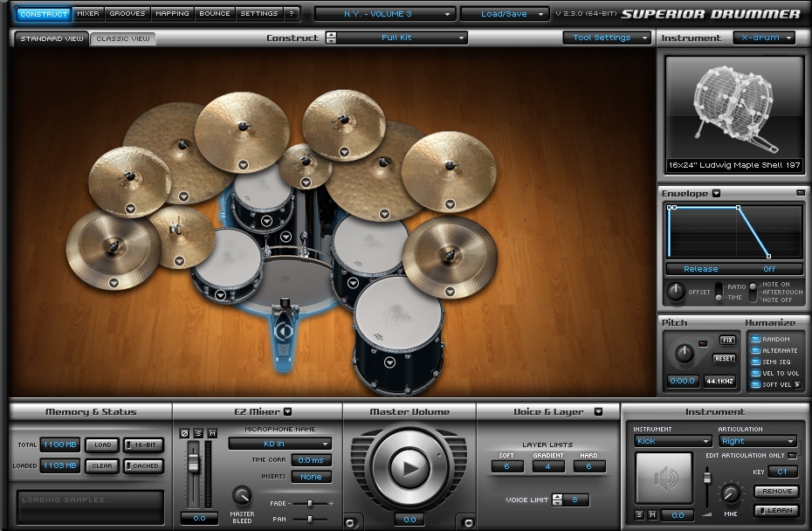This screenshot has width=812, height=531.
Task: Click CLEAR in Memory & Status
Action: [101, 465]
